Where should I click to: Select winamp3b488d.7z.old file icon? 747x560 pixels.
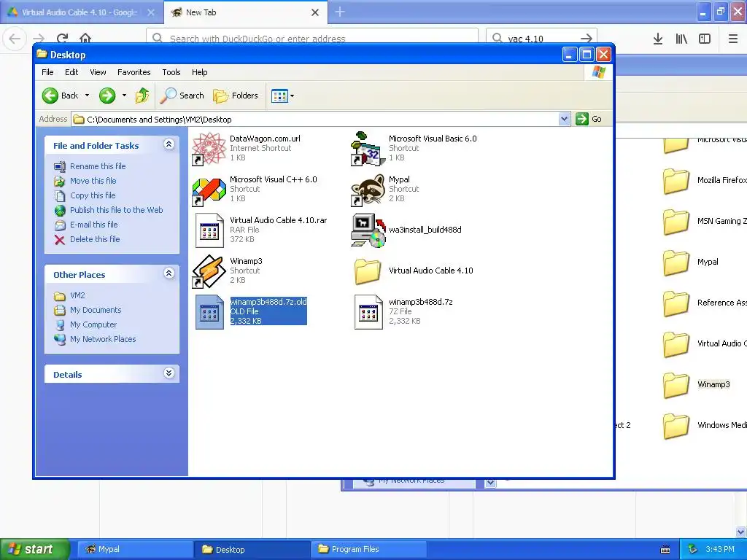point(209,312)
